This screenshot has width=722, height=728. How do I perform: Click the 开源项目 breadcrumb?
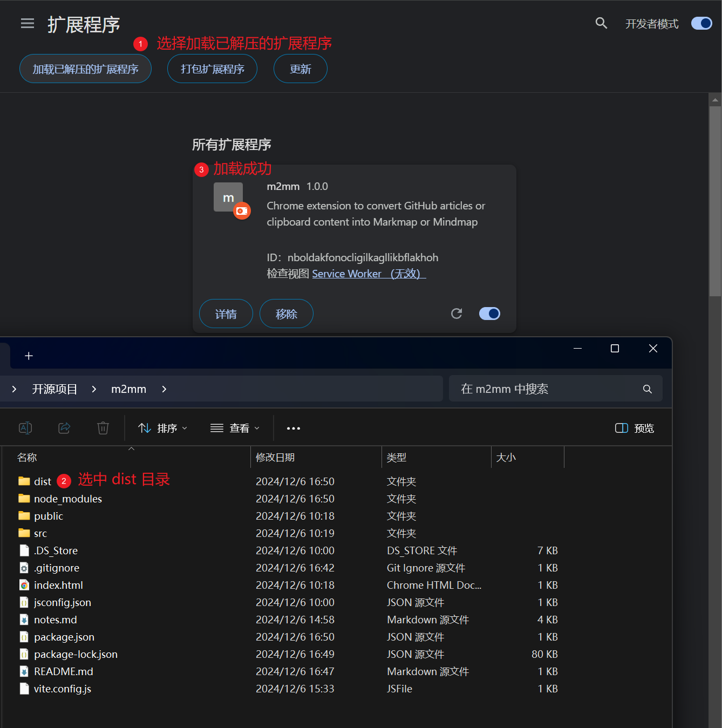pos(55,389)
